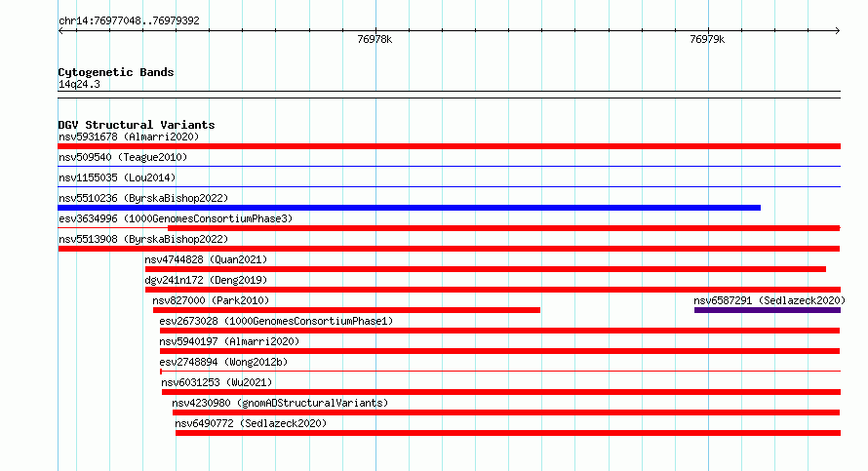This screenshot has width=868, height=471.
Task: Select the red bar for nsv4230980
Action: coord(506,412)
